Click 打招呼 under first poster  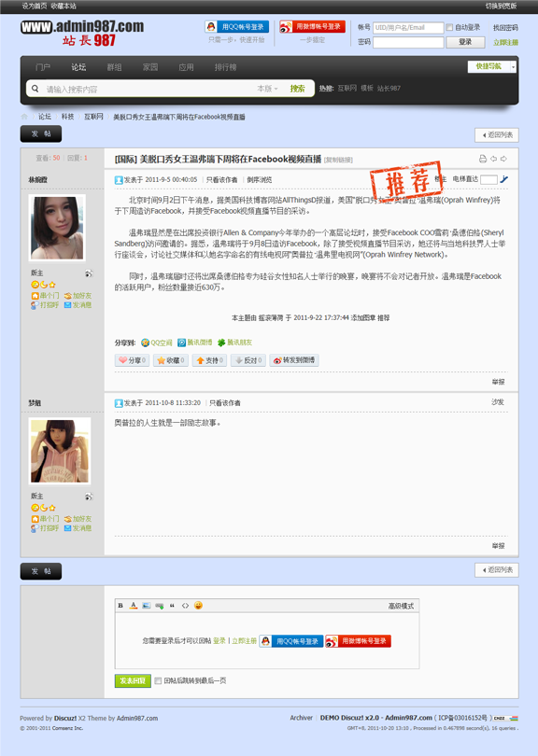click(46, 305)
